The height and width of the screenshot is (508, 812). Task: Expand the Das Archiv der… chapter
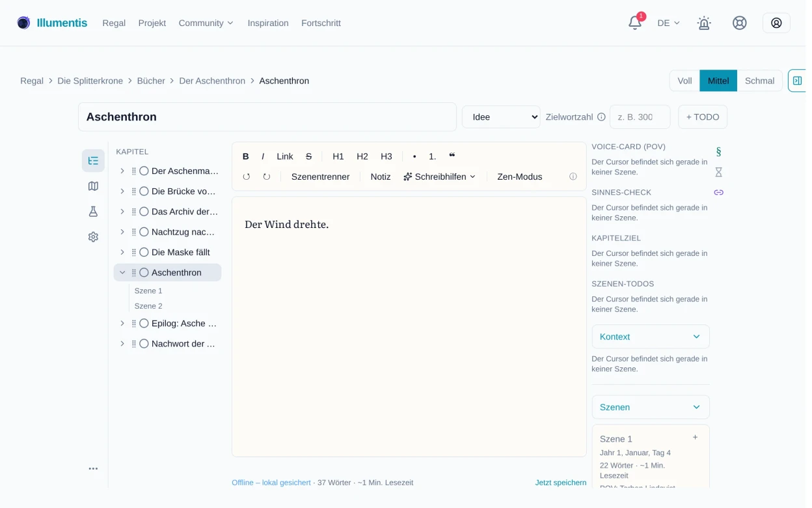[x=122, y=212]
